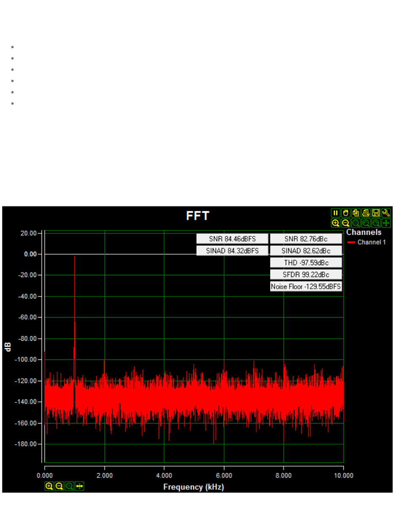Viewport: 395px width, 532px height.
Task: Click the THD -97.59dBc label
Action: coord(306,263)
